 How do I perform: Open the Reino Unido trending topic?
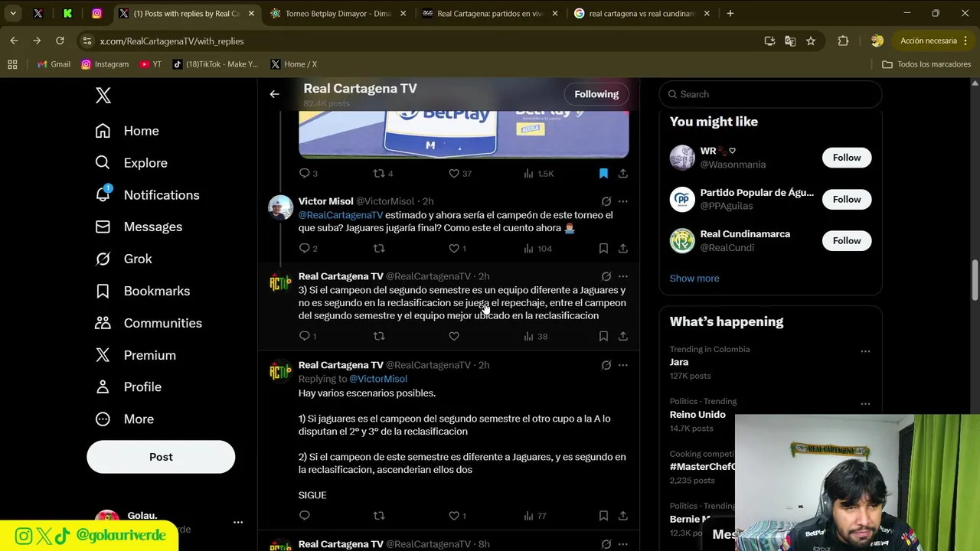click(x=697, y=415)
